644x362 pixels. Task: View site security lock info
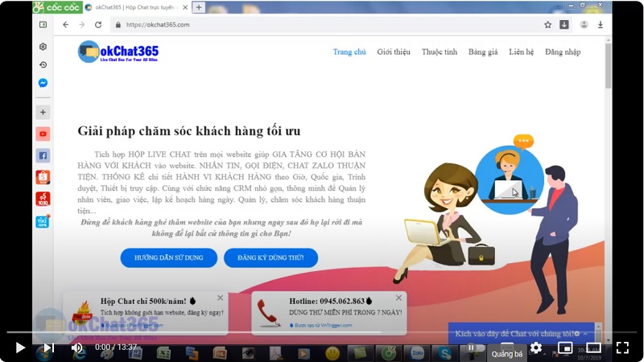118,25
